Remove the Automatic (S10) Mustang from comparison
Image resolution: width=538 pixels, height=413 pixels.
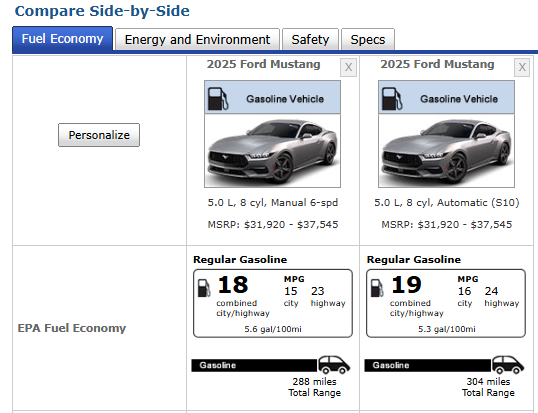click(522, 67)
